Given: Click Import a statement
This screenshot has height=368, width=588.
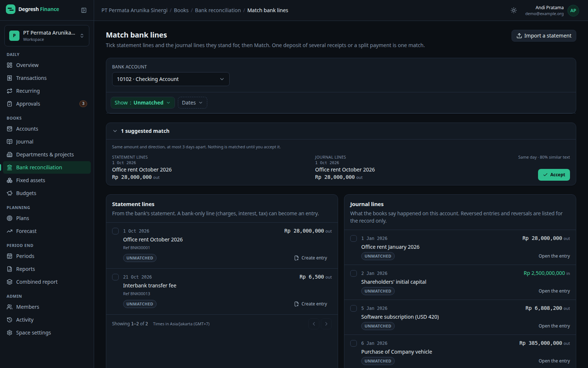Looking at the screenshot, I should pyautogui.click(x=544, y=36).
